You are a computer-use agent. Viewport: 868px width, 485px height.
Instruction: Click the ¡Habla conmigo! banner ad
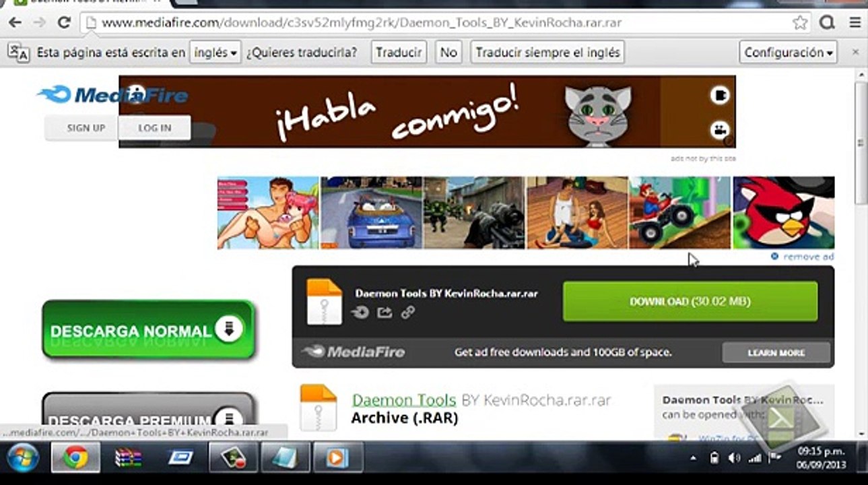click(x=427, y=111)
